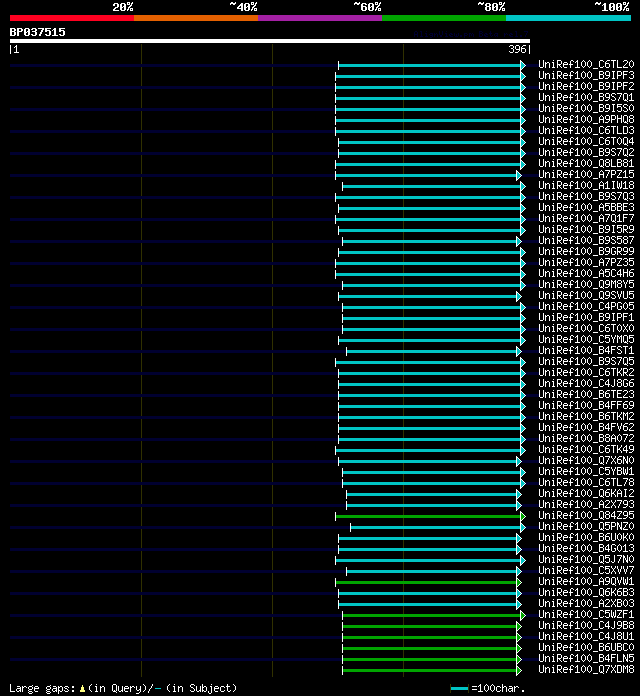This screenshot has width=640, height=696.
Task: Select UniRef100_B4FV62 label
Action: 586,427
